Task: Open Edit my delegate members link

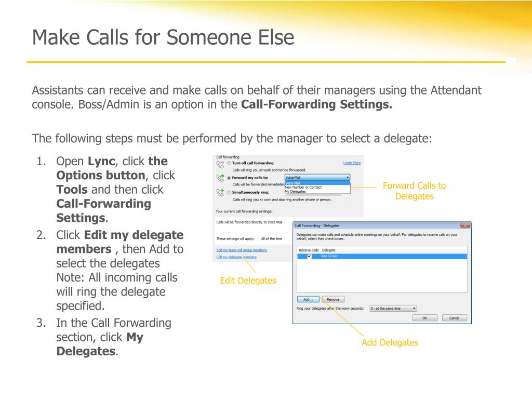Action: pos(236,257)
